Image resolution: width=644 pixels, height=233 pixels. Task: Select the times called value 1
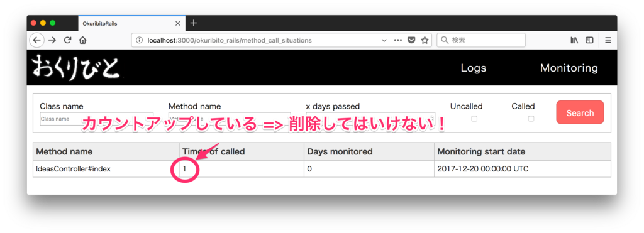click(185, 168)
